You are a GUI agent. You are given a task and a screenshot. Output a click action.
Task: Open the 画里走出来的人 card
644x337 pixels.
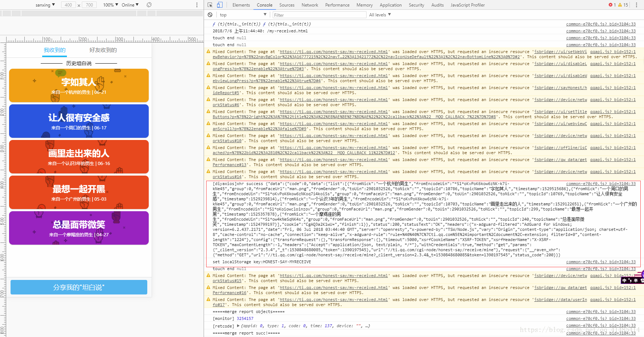click(x=79, y=157)
